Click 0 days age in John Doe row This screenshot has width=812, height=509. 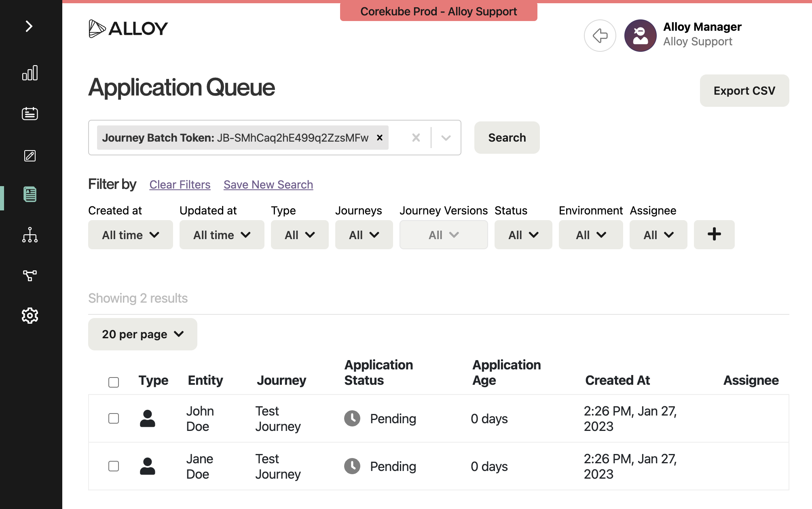[x=489, y=419]
